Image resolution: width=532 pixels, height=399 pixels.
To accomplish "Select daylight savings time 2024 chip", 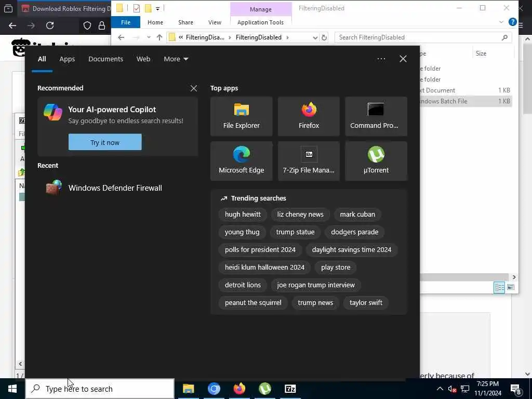I will click(352, 250).
